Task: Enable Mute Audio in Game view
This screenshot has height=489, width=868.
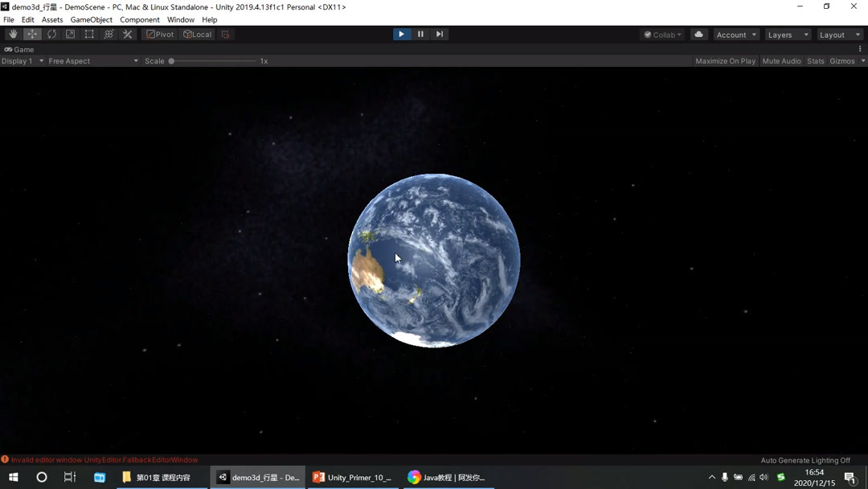Action: [780, 60]
